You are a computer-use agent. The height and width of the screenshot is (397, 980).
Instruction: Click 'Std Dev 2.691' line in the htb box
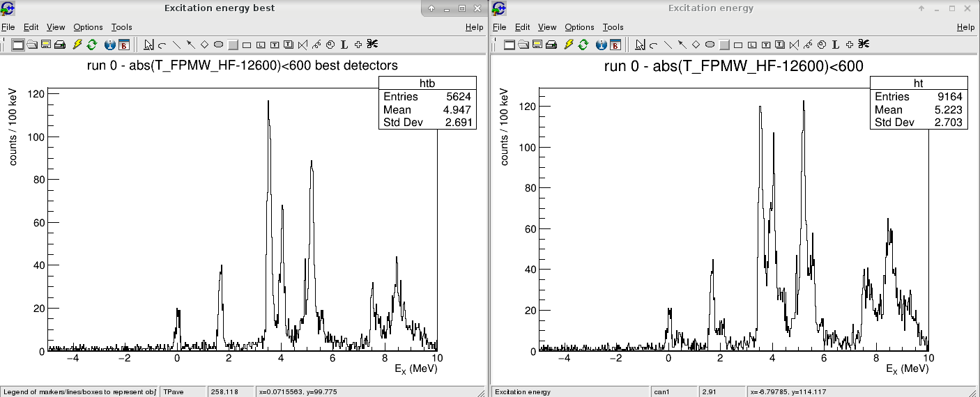click(x=427, y=123)
